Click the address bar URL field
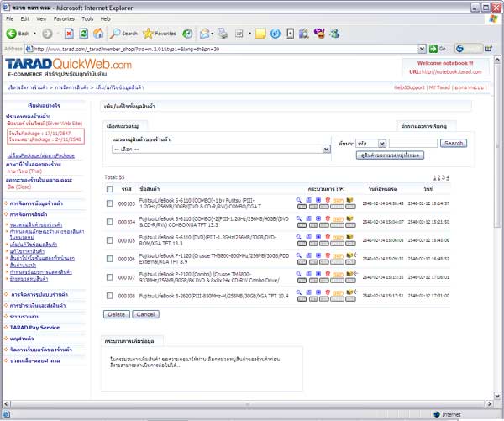 [222, 49]
